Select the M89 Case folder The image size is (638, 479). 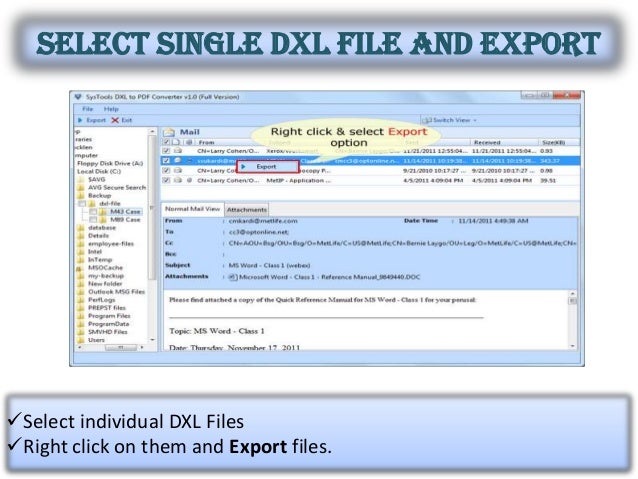[125, 220]
